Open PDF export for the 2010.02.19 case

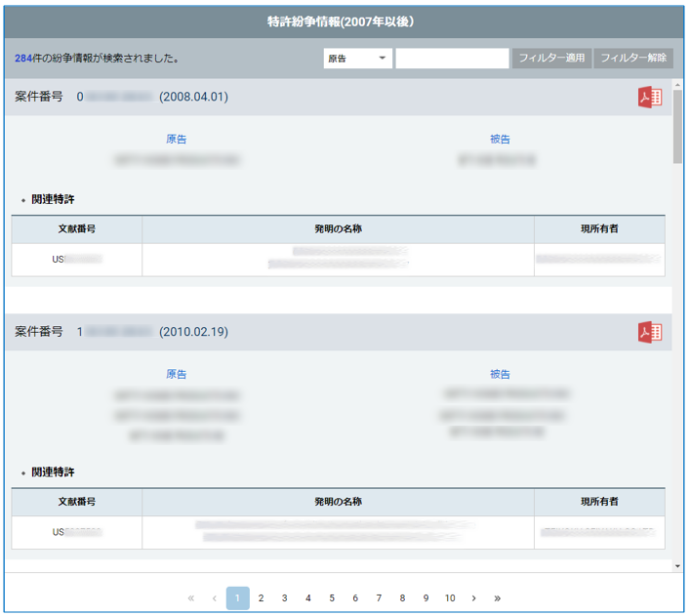click(649, 332)
